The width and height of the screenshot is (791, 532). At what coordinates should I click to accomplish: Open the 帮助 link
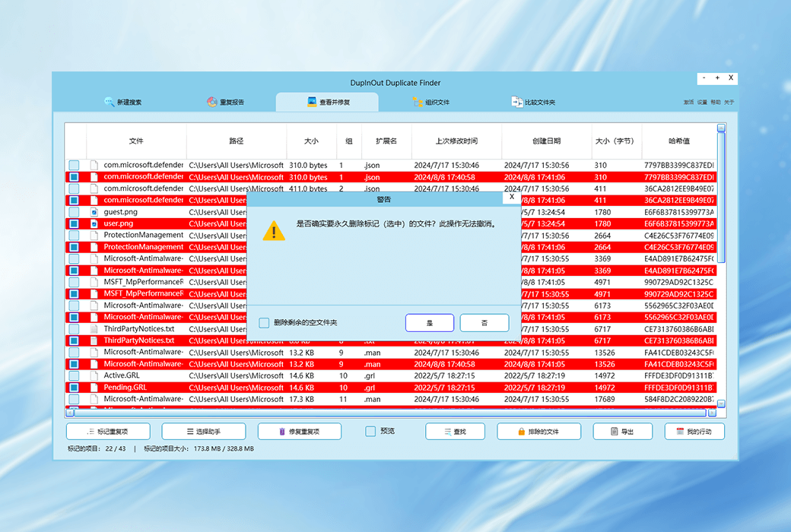pyautogui.click(x=716, y=102)
